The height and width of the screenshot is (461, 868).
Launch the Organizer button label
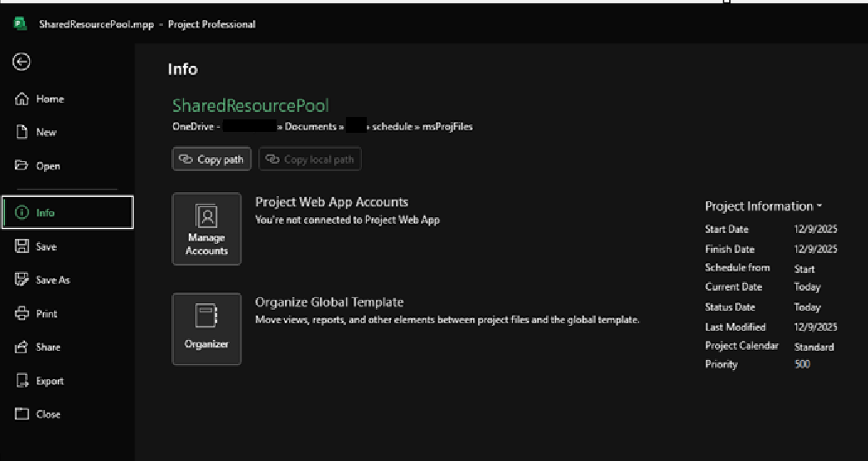(206, 344)
